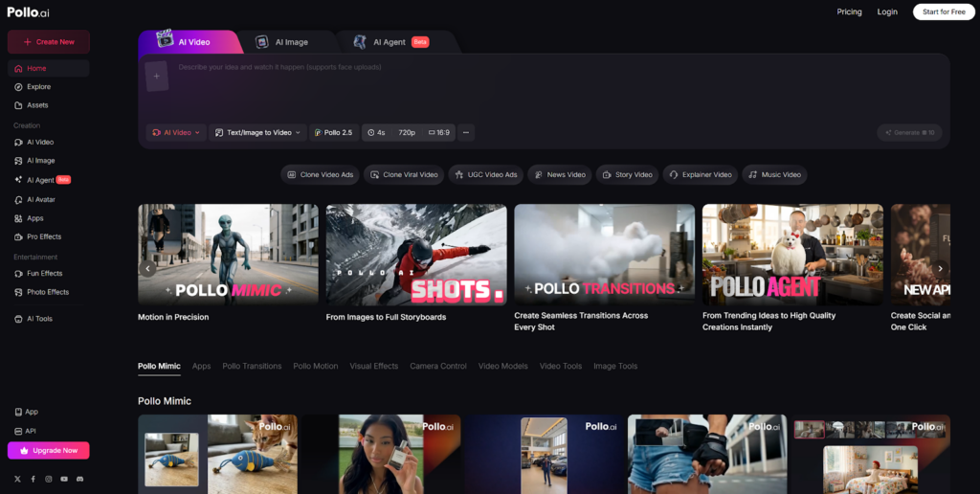Select the Camera Control category tab
Screen dimensions: 980x494
438,367
